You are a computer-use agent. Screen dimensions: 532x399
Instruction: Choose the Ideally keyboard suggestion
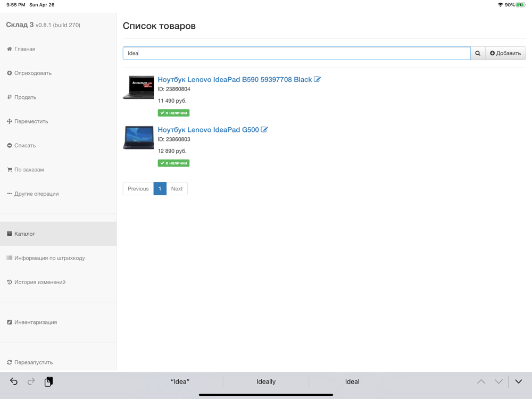coord(266,381)
